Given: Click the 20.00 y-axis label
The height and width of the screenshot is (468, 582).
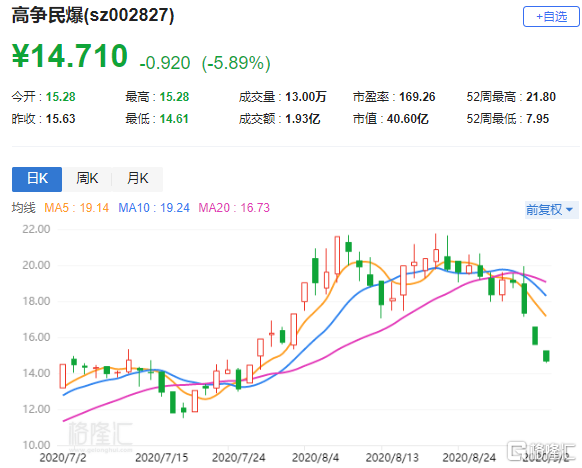Looking at the screenshot, I should [x=36, y=265].
